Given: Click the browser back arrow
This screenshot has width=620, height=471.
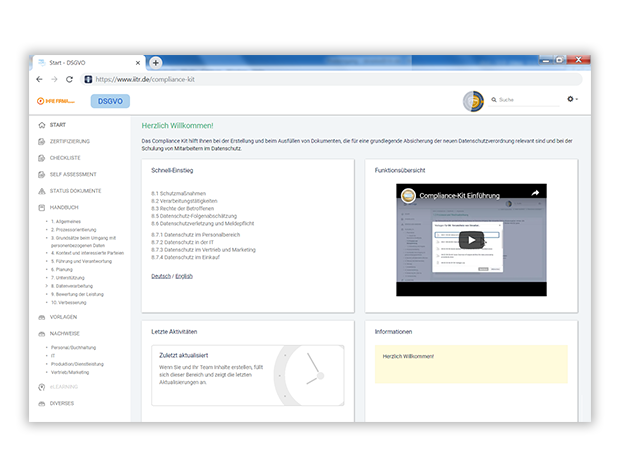Looking at the screenshot, I should coord(40,79).
